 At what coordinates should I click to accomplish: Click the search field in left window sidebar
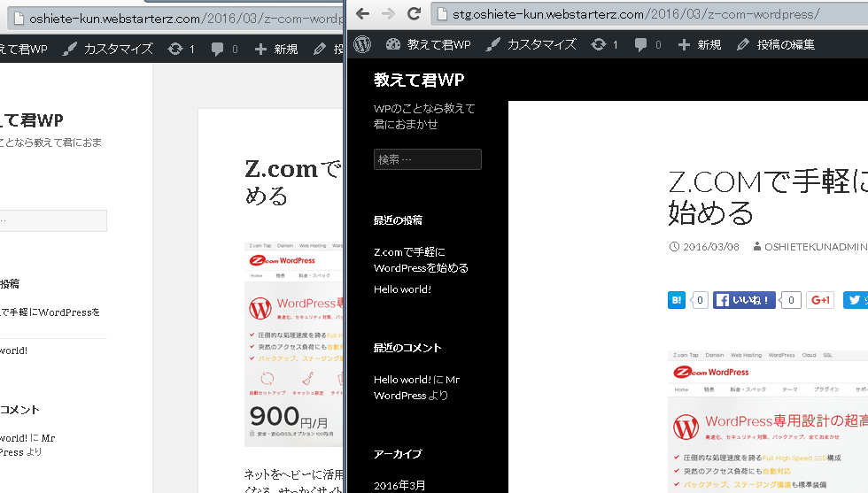[x=53, y=220]
